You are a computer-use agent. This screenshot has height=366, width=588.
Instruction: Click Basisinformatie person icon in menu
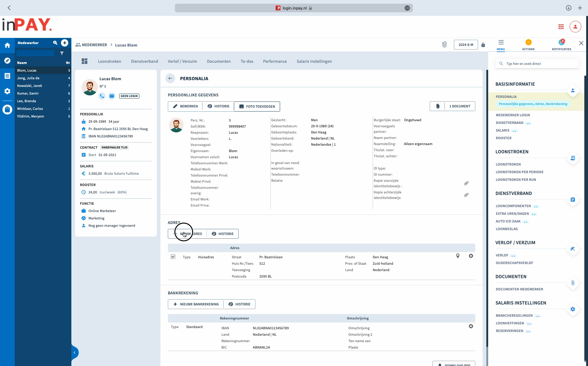click(573, 91)
